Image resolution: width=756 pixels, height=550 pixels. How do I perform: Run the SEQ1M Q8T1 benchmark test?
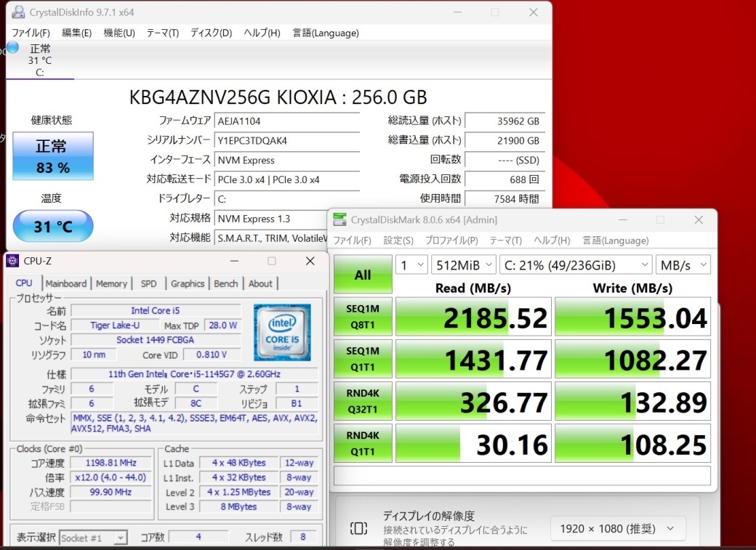pyautogui.click(x=362, y=316)
